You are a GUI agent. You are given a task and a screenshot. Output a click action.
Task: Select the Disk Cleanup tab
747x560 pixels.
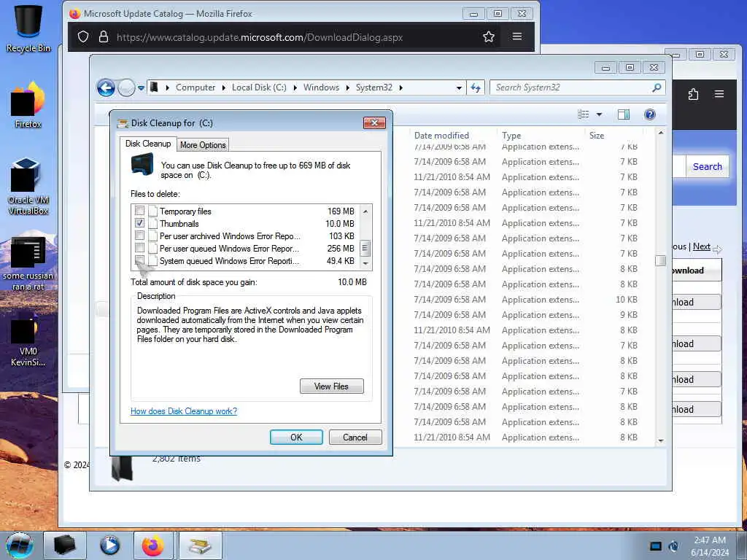click(148, 144)
